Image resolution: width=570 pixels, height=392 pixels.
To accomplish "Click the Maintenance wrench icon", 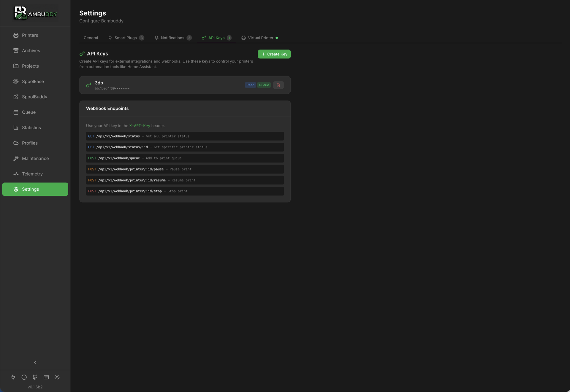I will tap(16, 158).
